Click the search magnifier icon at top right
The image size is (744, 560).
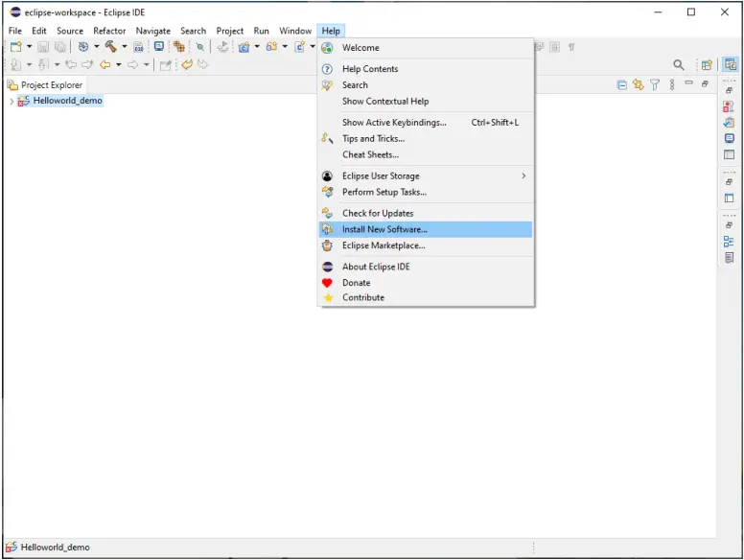pos(679,64)
